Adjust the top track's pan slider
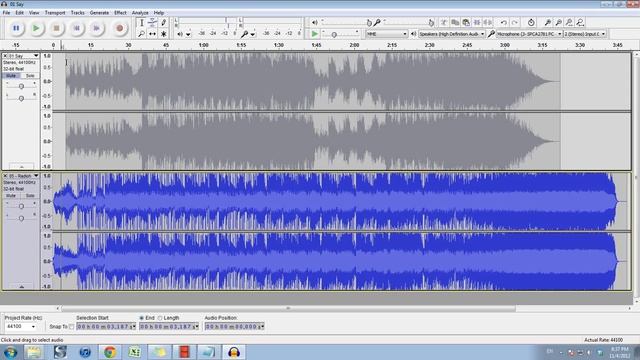Image resolution: width=640 pixels, height=360 pixels. [x=21, y=98]
